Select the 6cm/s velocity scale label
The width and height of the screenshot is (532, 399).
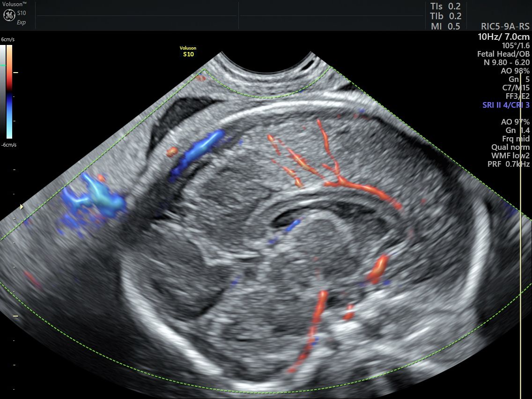(8, 39)
